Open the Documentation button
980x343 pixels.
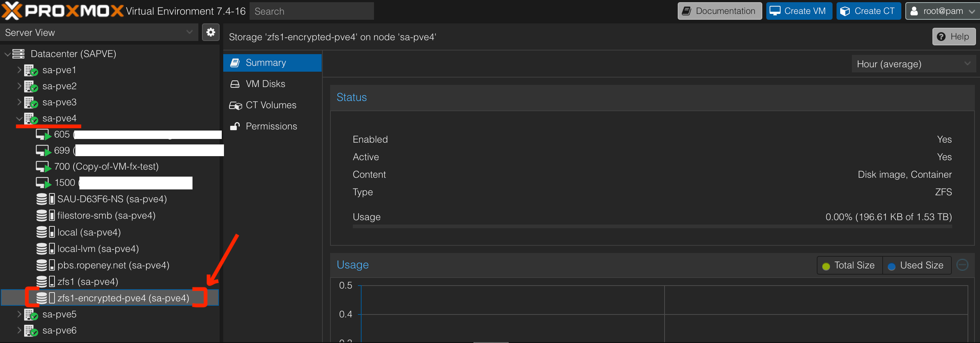click(719, 11)
